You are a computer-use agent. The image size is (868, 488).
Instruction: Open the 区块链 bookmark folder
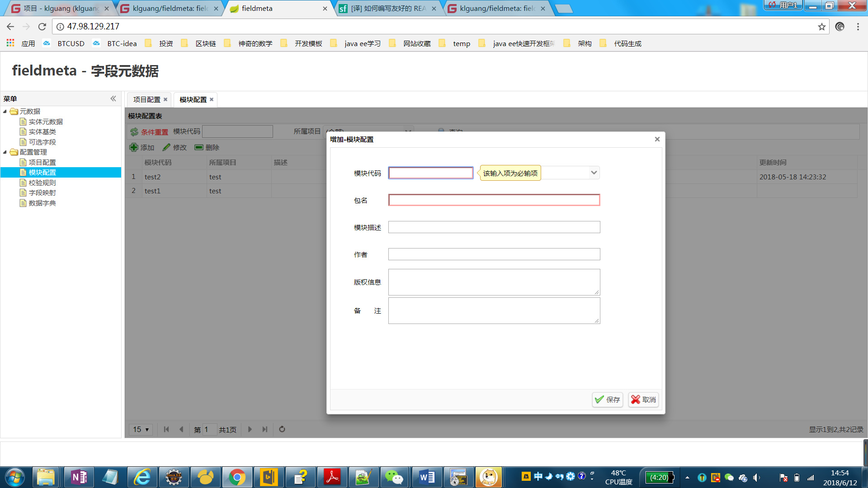click(198, 43)
